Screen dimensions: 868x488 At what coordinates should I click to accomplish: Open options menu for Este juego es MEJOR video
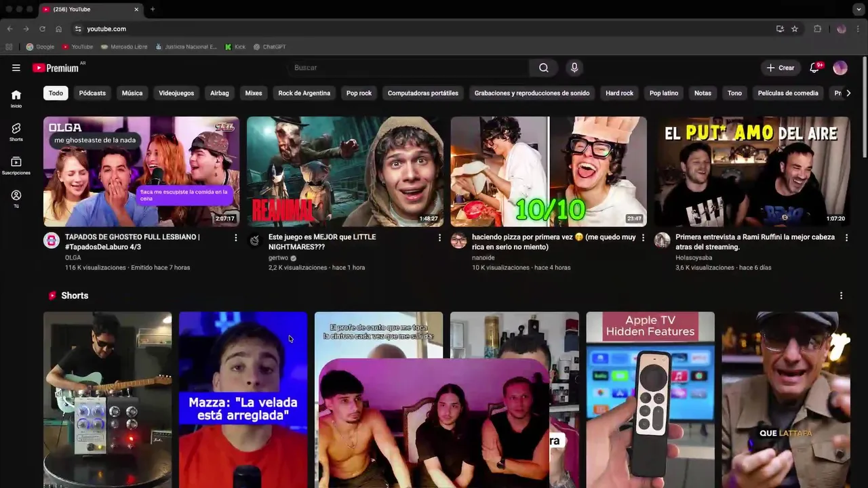(439, 238)
